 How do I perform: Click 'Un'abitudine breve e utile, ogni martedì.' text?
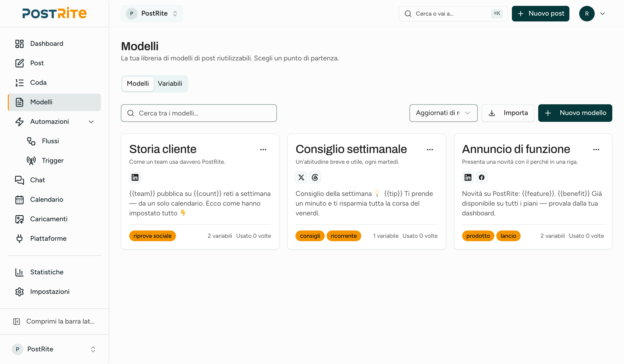(347, 162)
